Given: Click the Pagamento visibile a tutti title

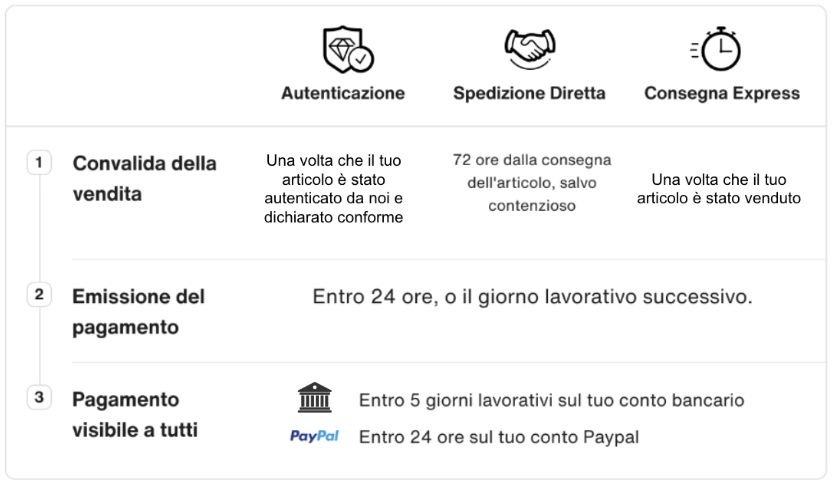Looking at the screenshot, I should 134,414.
